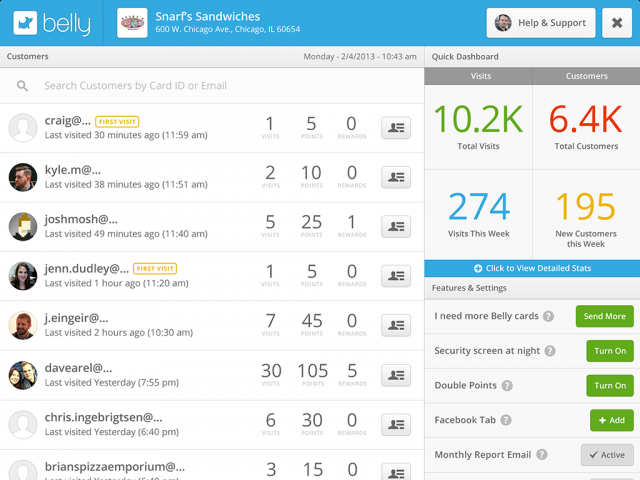Turn On Double Points

click(x=610, y=386)
